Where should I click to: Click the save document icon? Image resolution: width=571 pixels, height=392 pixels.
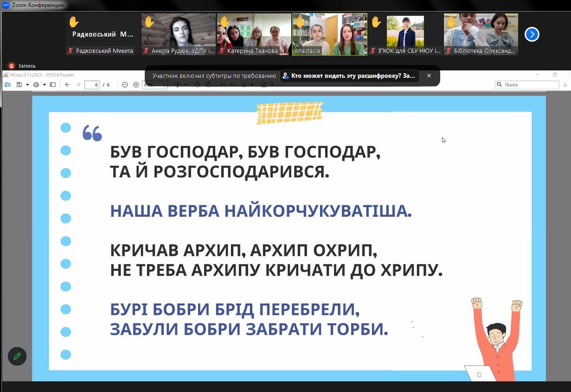click(19, 85)
